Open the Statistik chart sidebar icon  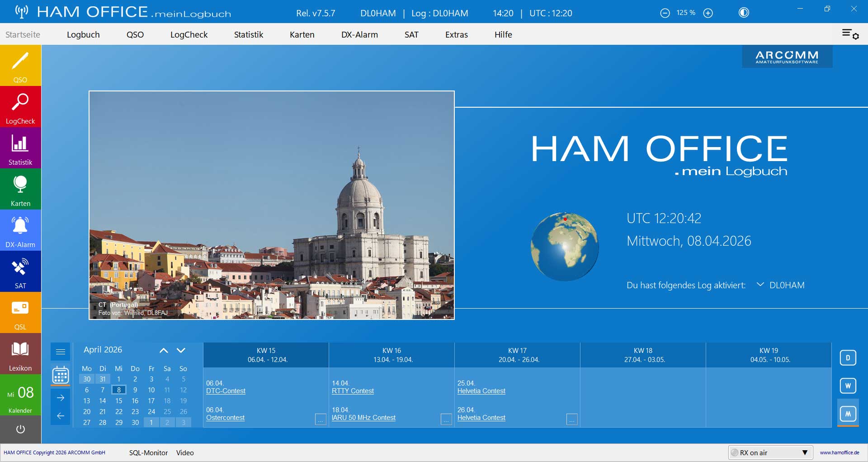tap(20, 148)
